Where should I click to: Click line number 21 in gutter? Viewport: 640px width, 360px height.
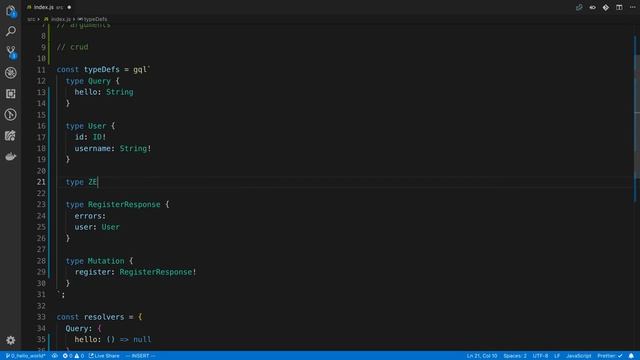[x=41, y=182]
